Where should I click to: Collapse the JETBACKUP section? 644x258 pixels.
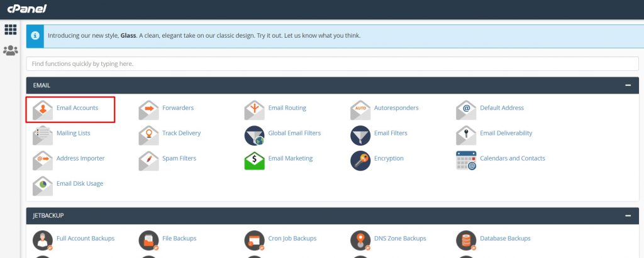pos(628,216)
